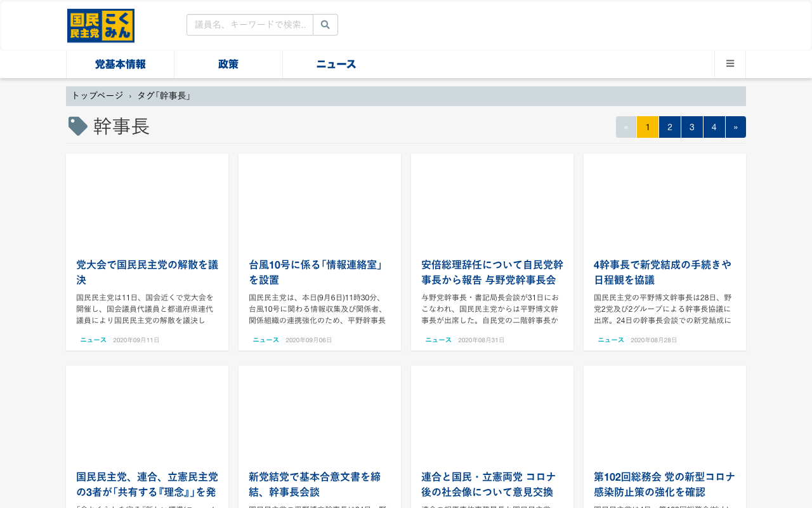Go to pagination page 3
The image size is (812, 508).
pos(692,127)
